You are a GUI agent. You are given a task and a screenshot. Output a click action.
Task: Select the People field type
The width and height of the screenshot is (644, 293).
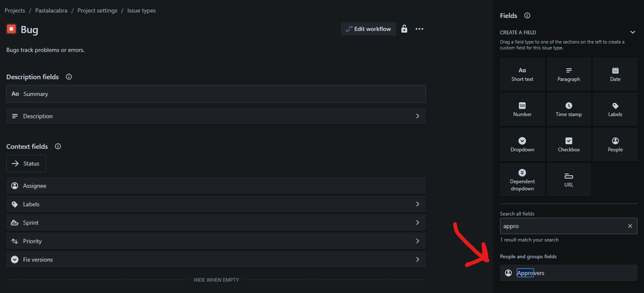[615, 145]
